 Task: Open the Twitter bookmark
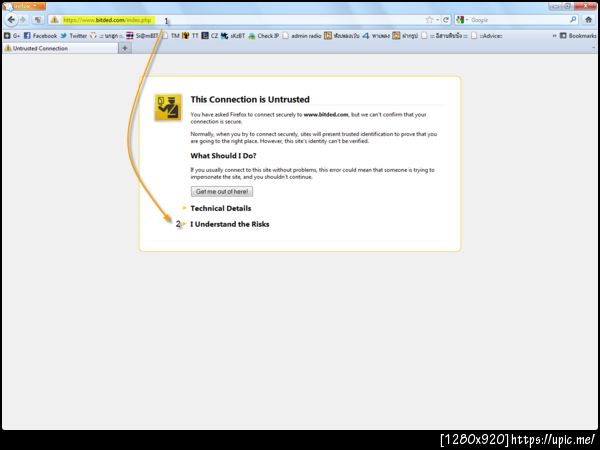tap(73, 36)
